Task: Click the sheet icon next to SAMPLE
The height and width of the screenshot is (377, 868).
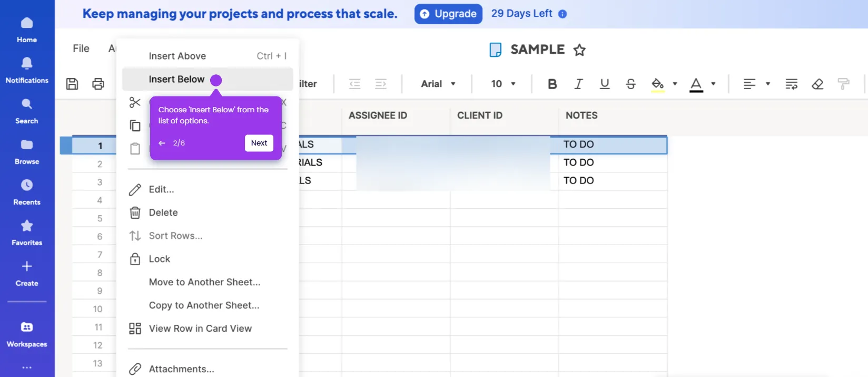Action: click(x=495, y=50)
